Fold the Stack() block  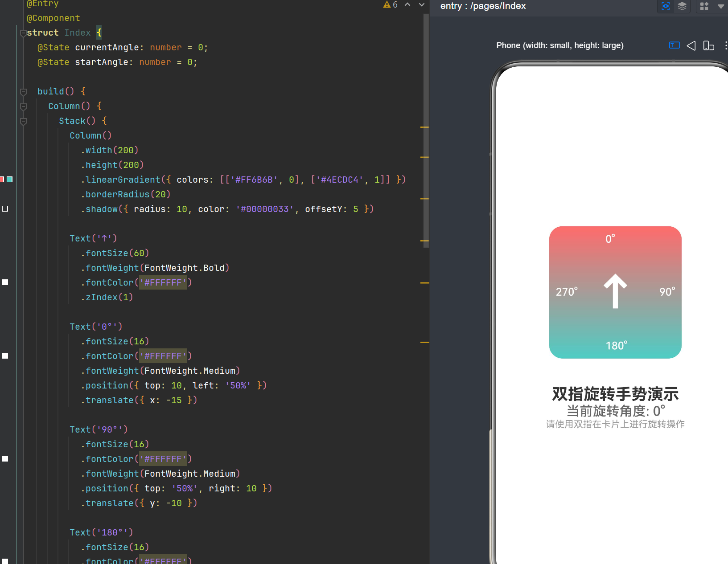click(24, 121)
